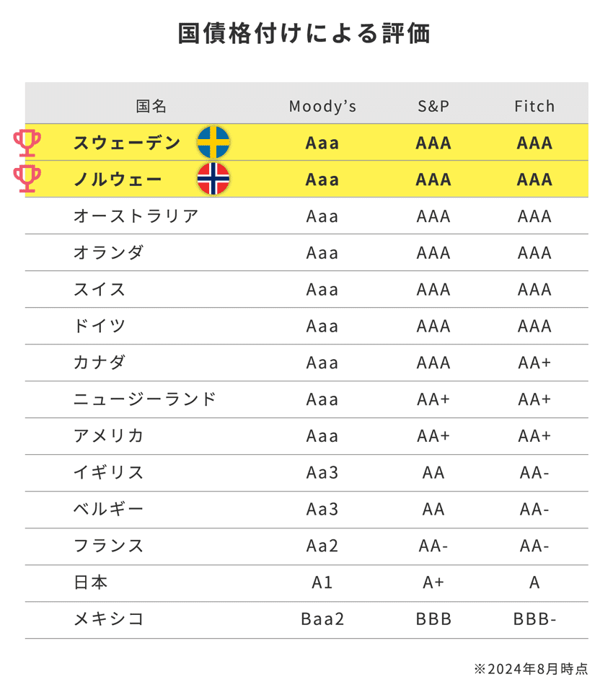Screen dimensions: 613x700
Task: Click France's Aa2 Moody's rating
Action: [322, 546]
